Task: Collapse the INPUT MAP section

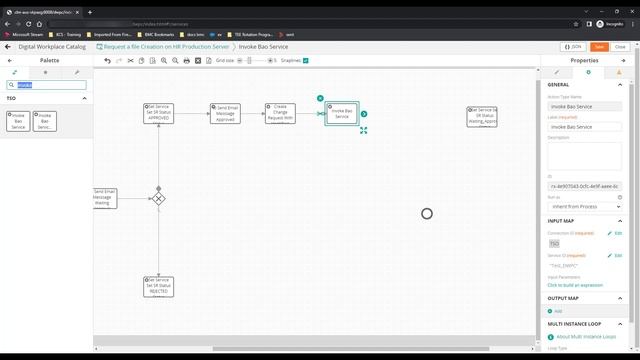Action: click(x=620, y=221)
